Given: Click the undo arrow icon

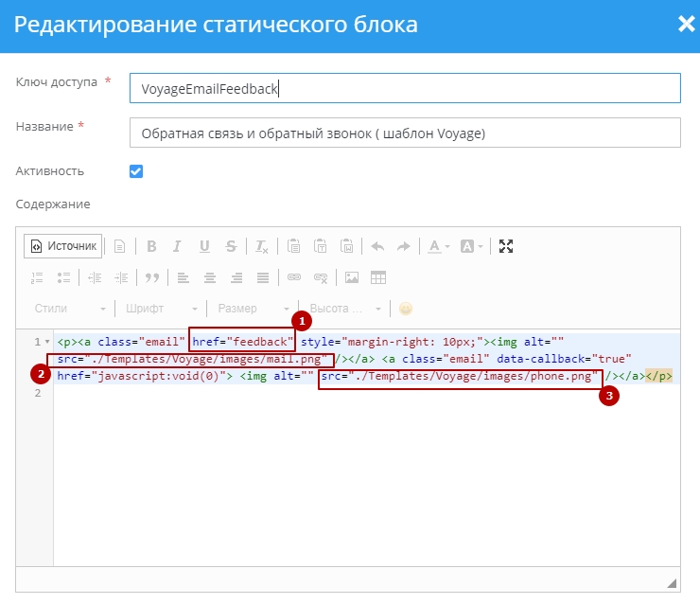Looking at the screenshot, I should [376, 246].
